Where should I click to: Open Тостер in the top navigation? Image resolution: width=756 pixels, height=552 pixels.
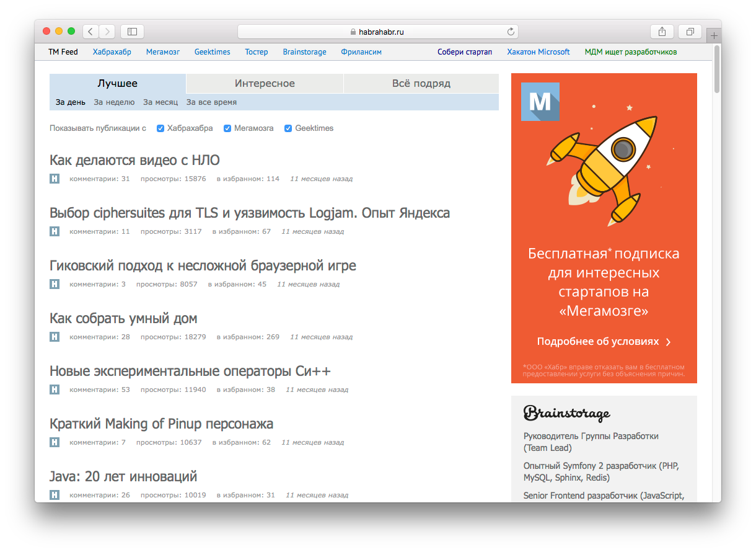pos(257,52)
